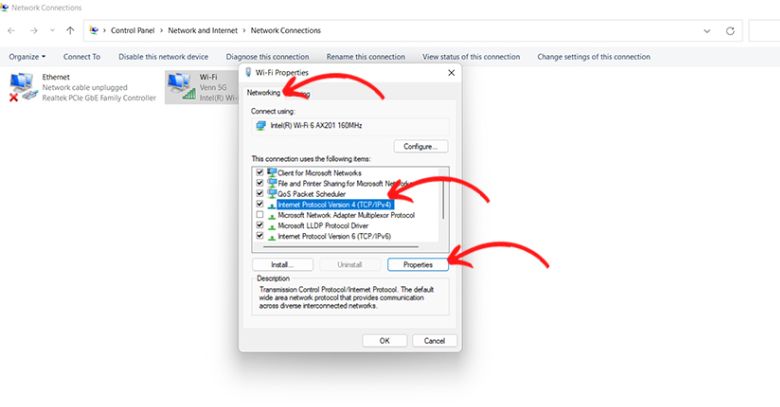Viewport: 780px width, 407px height.
Task: Click the items list horizontal scrollbar
Action: [x=341, y=246]
